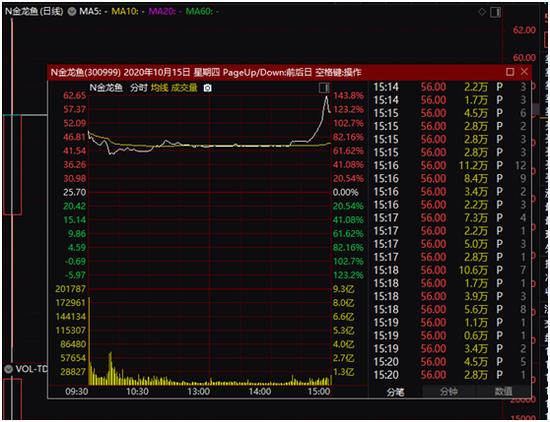This screenshot has width=550, height=422.
Task: Maximize the N金龙鱼 intraday popup window
Action: coord(510,72)
